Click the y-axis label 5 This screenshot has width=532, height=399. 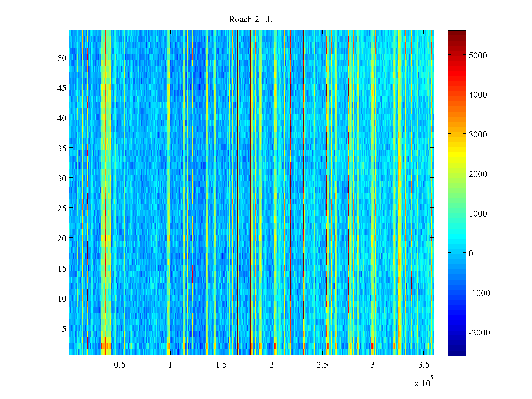[x=64, y=329]
